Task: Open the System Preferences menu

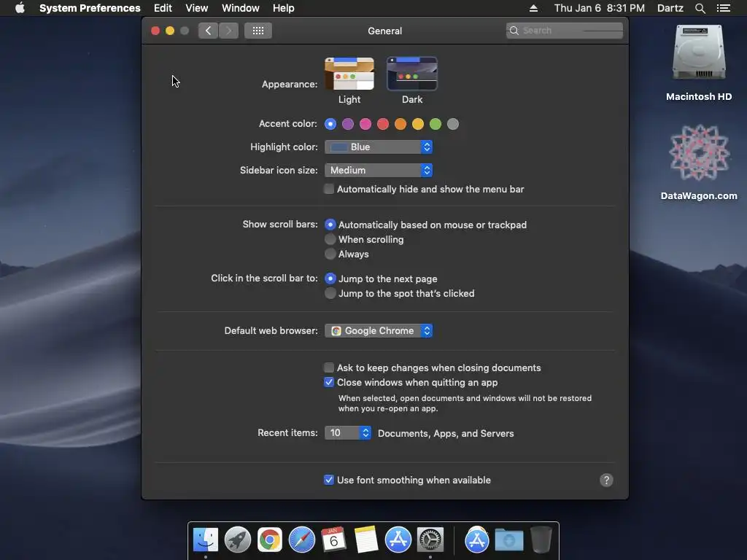Action: coord(90,8)
